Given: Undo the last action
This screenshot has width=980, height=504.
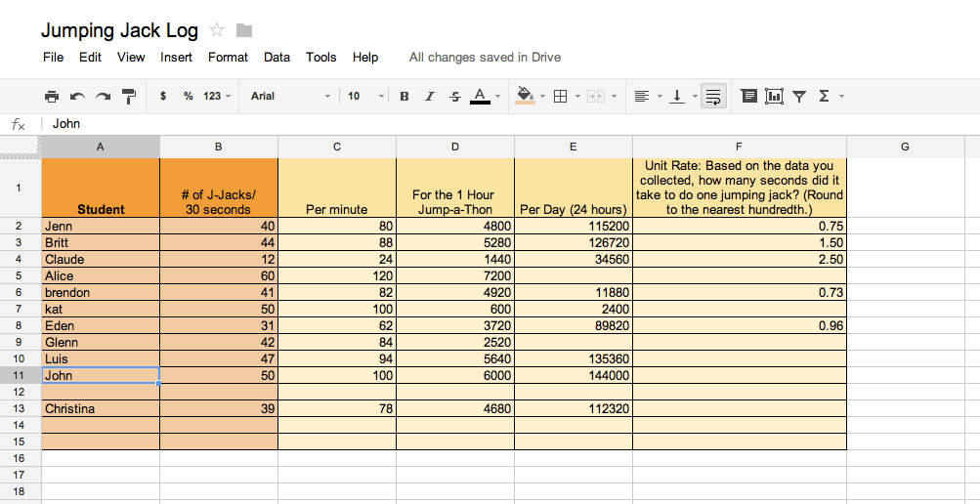Looking at the screenshot, I should 77,96.
